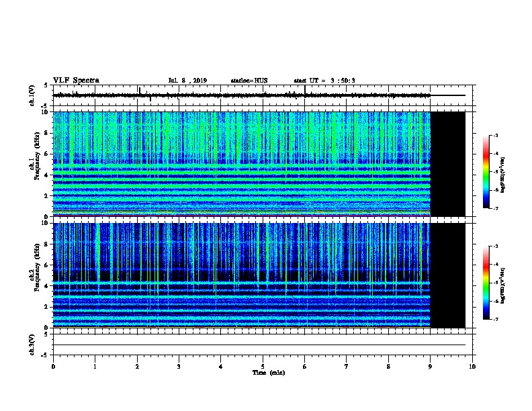Click the '10' kHz tick of ch.1 spectrogram
Screen dimensions: 532x411
click(45, 112)
